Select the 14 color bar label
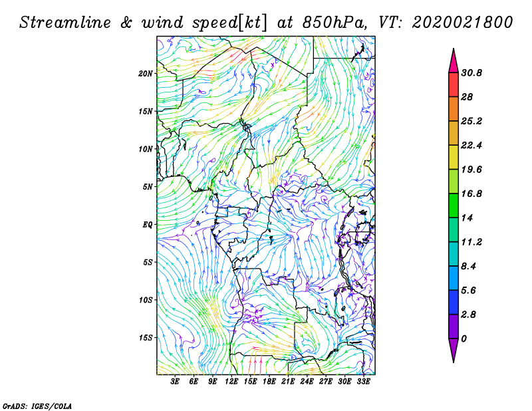532x411 pixels. tap(468, 218)
